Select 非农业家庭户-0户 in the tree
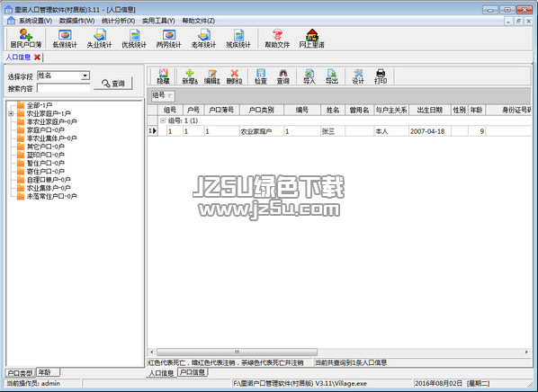Image resolution: width=538 pixels, height=392 pixels. point(52,121)
